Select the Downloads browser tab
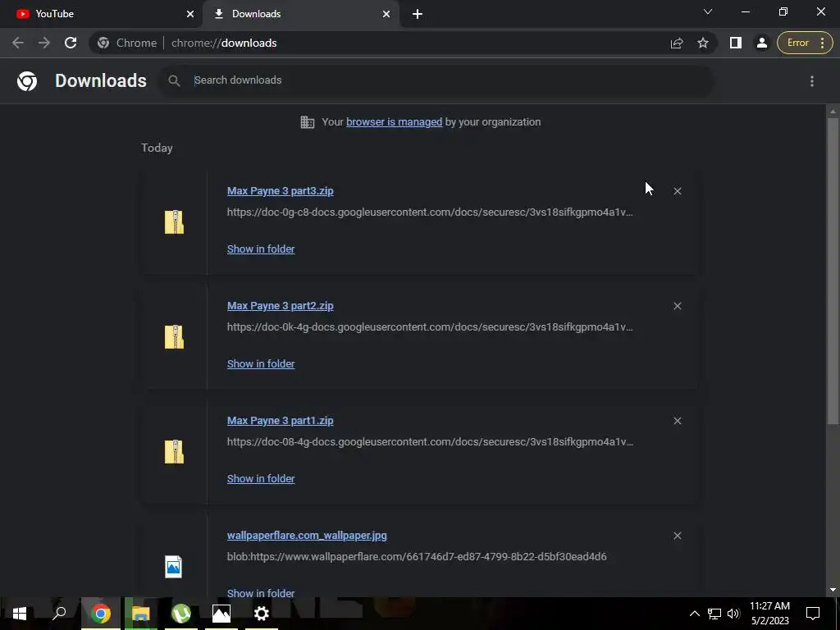Screen dimensions: 840x630 point(301,14)
